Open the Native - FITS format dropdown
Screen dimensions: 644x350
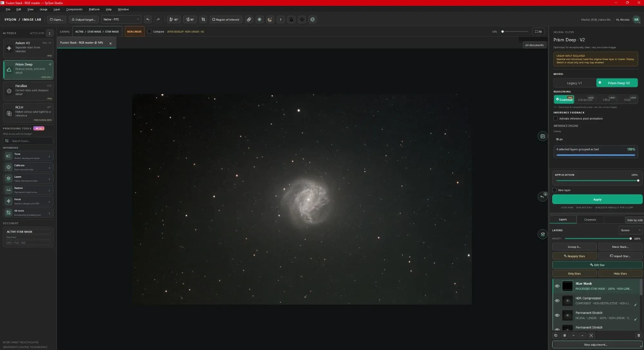pyautogui.click(x=121, y=19)
